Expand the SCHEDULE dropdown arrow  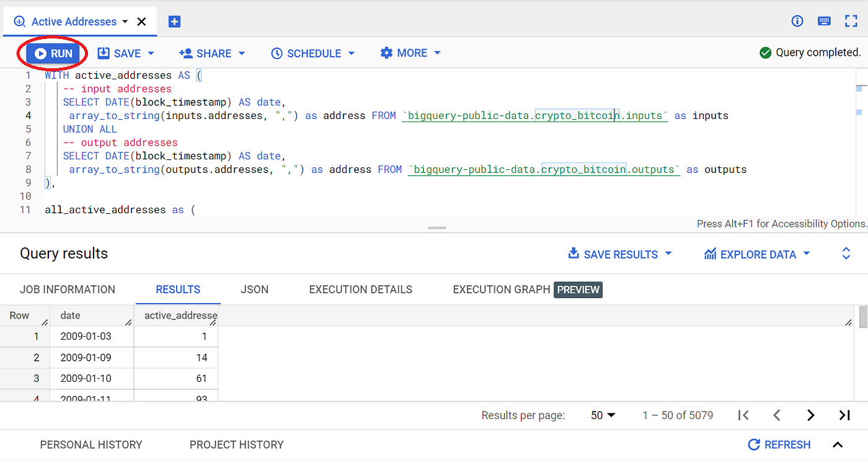[352, 53]
